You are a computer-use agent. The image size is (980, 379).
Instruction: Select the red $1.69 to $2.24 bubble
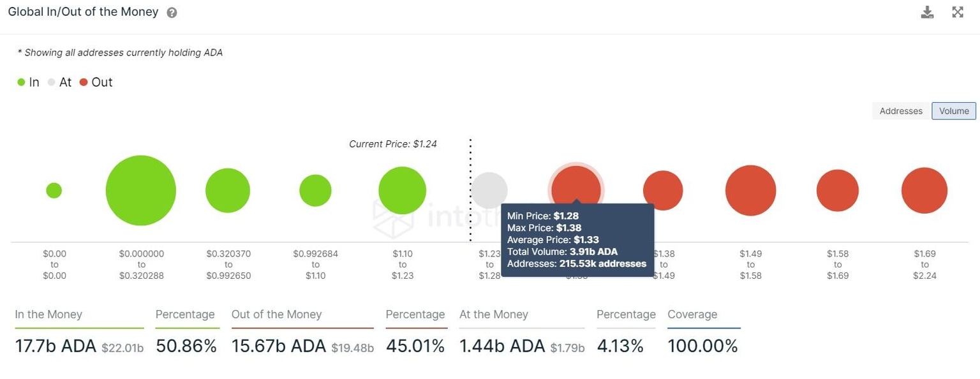(x=924, y=190)
